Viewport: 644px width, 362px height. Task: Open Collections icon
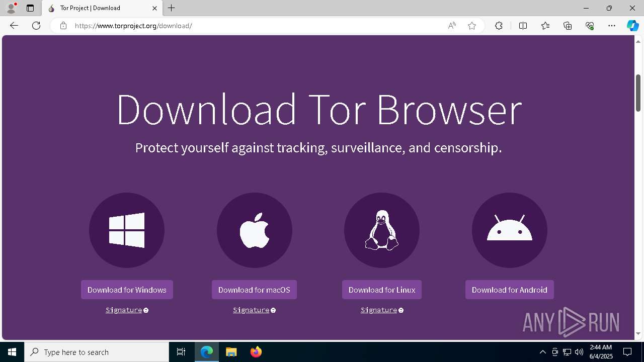[x=568, y=26]
